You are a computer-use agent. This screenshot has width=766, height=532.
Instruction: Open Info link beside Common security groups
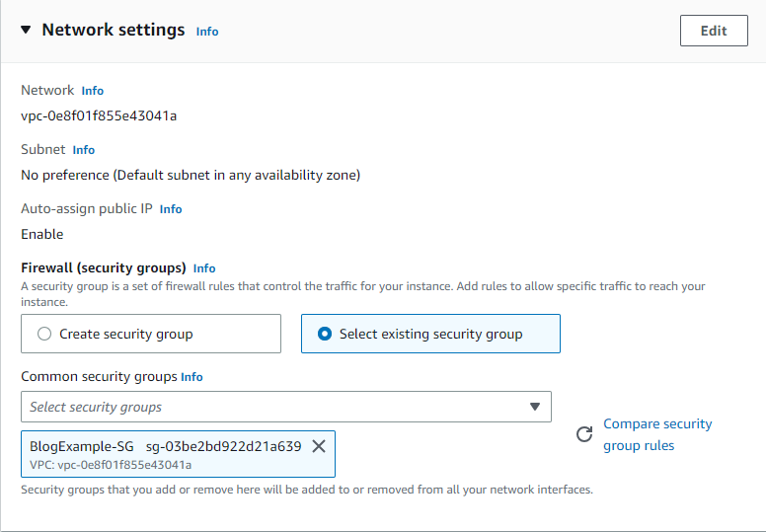pos(191,377)
